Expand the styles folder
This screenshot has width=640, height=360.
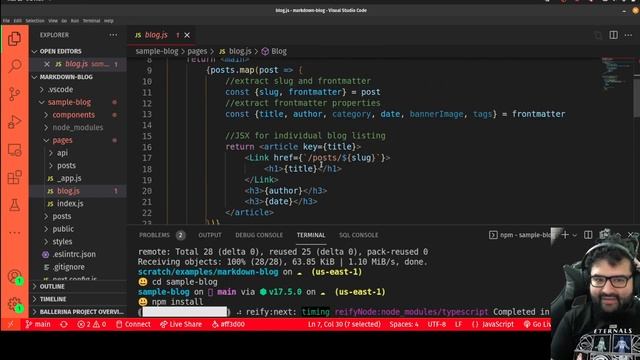[78, 242]
